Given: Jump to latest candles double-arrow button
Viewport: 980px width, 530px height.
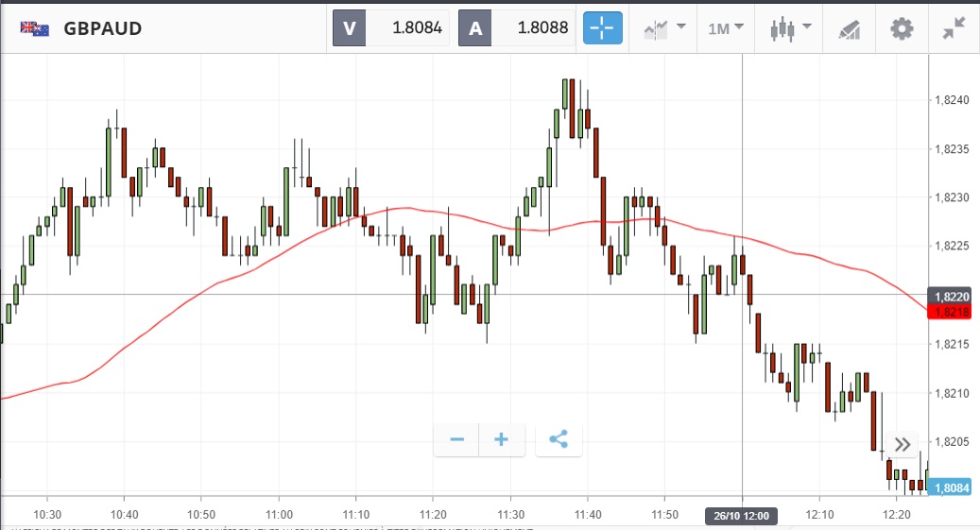Looking at the screenshot, I should click(903, 444).
